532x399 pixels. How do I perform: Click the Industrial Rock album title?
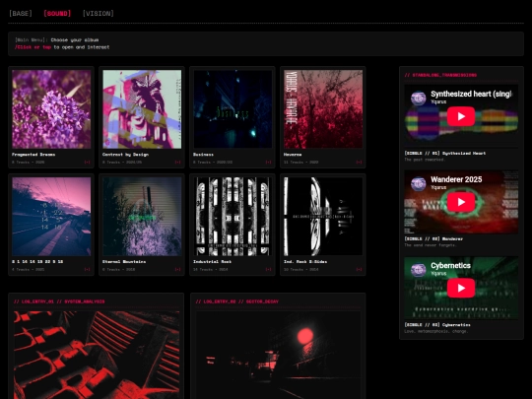point(213,262)
